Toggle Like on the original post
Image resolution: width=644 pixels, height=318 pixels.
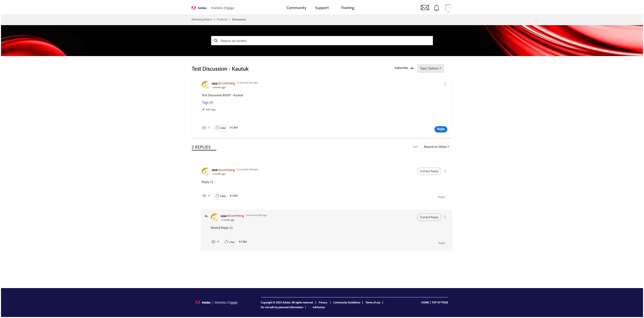click(220, 128)
